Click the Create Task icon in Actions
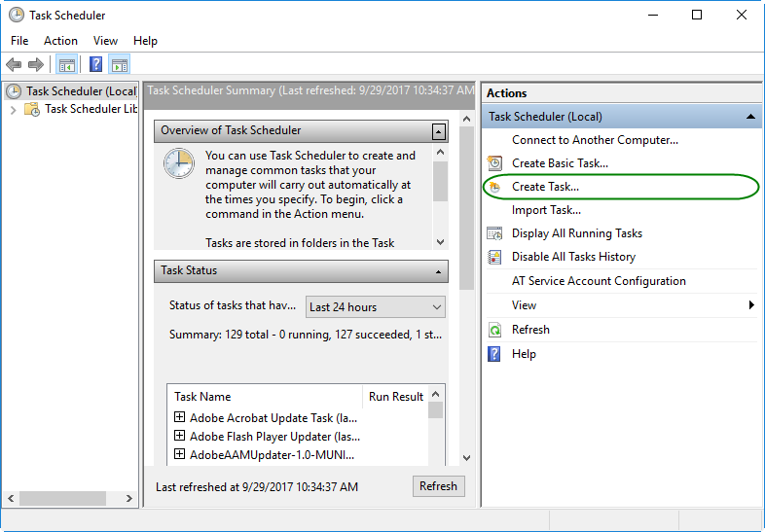The width and height of the screenshot is (765, 532). pos(494,187)
